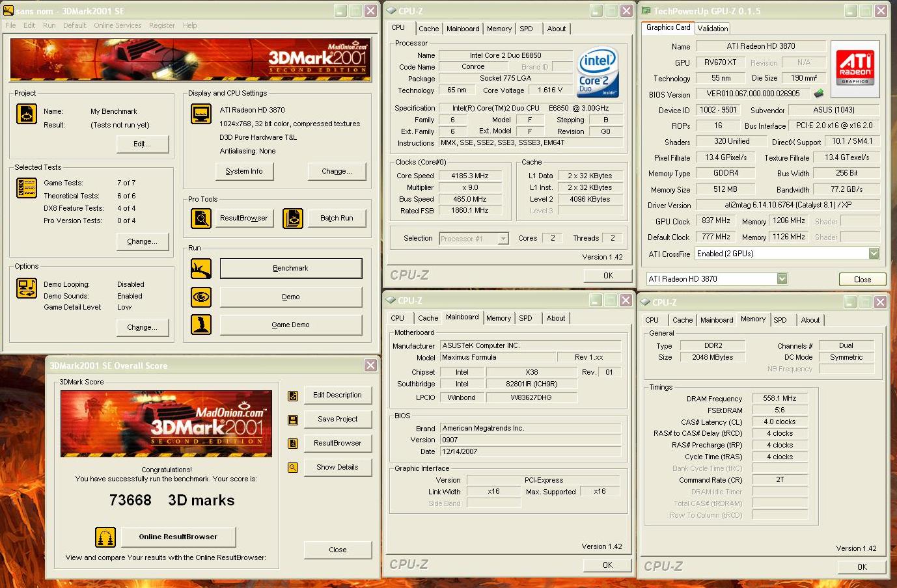Click the GPU-Z title bar icon
This screenshot has width=897, height=588.
click(x=646, y=11)
